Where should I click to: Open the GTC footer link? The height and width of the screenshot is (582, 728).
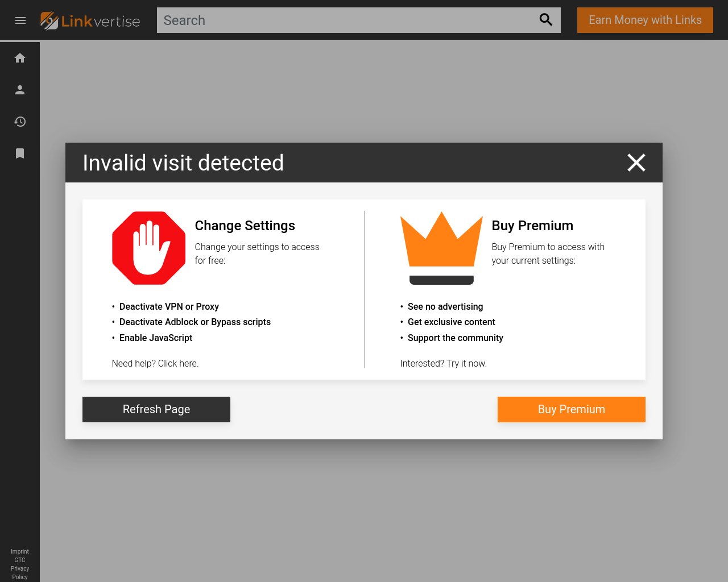(20, 560)
